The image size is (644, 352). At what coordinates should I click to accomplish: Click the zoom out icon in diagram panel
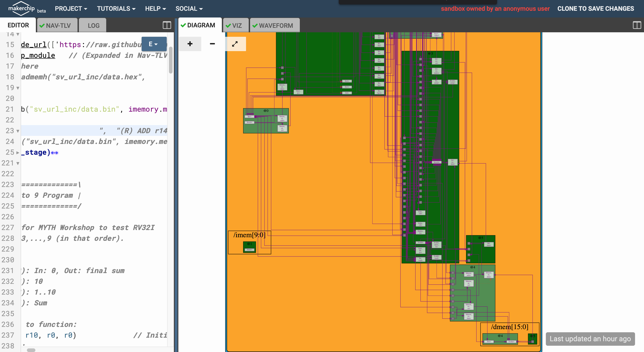pyautogui.click(x=212, y=43)
